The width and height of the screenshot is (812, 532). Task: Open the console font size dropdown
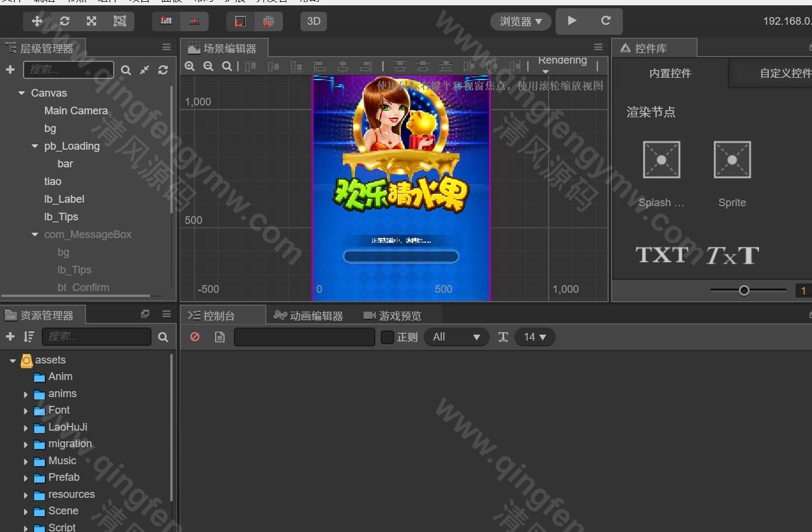point(535,337)
